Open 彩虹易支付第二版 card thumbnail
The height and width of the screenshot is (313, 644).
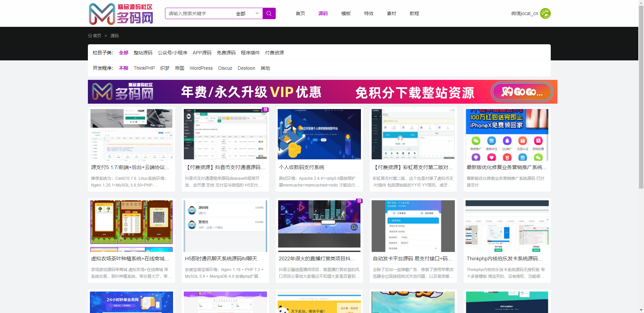pos(413,134)
